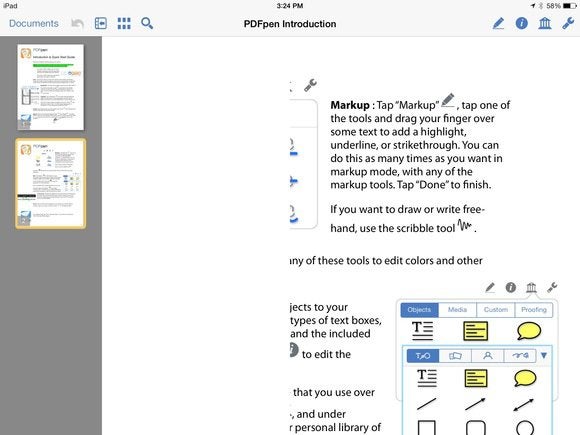The width and height of the screenshot is (580, 435).
Task: Expand the blue triangle dropdown in library panel
Action: 544,355
